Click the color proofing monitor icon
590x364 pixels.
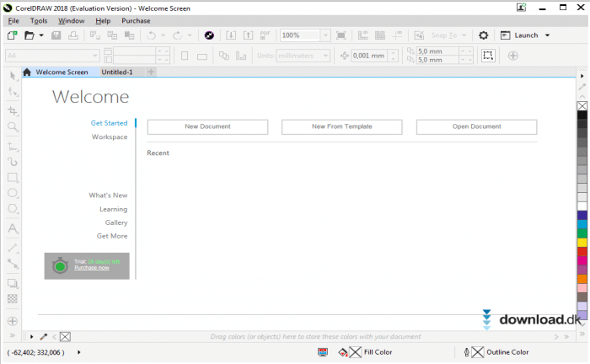(x=323, y=352)
